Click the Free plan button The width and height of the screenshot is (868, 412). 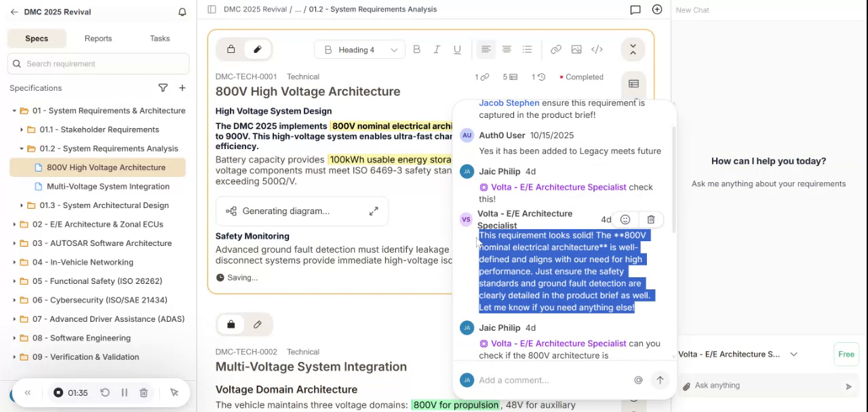846,354
